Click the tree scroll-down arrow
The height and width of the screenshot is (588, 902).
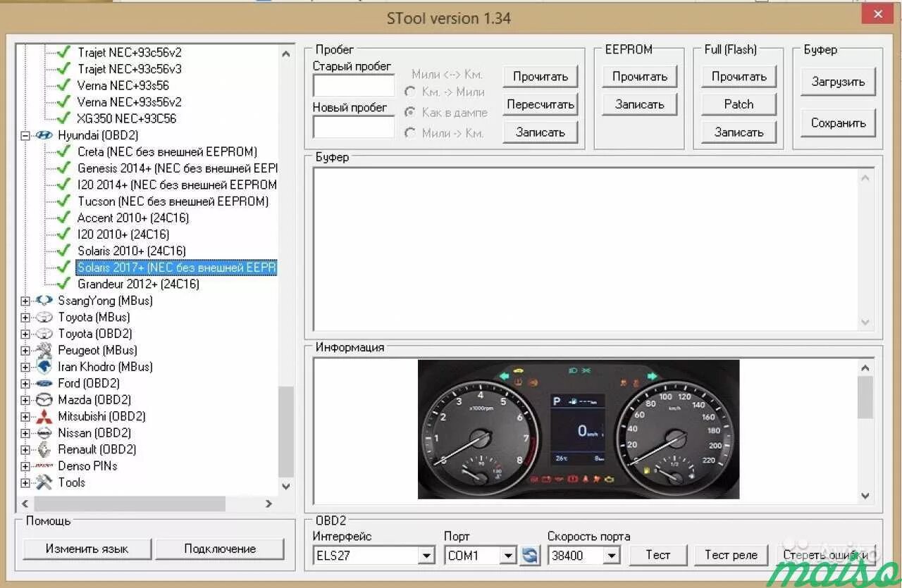[286, 486]
